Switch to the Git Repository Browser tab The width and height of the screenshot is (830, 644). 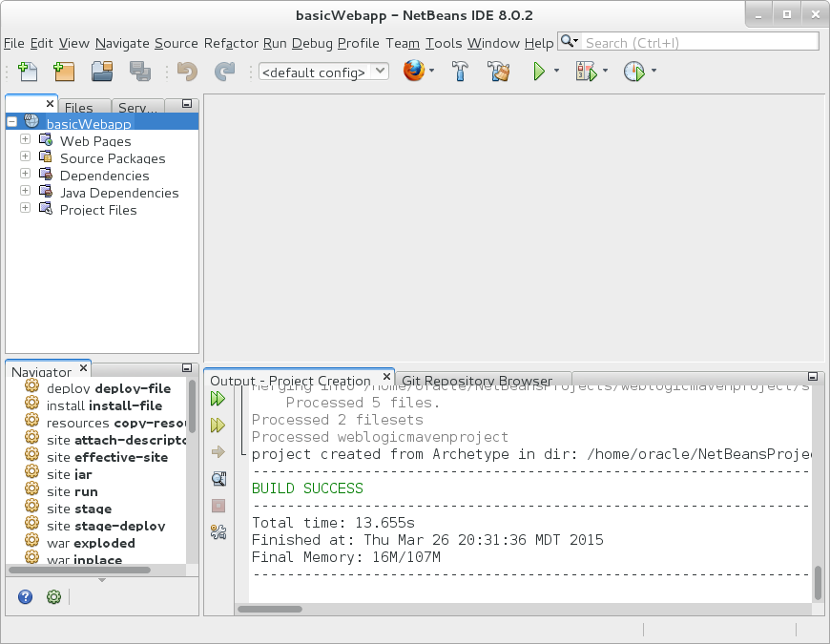point(477,381)
